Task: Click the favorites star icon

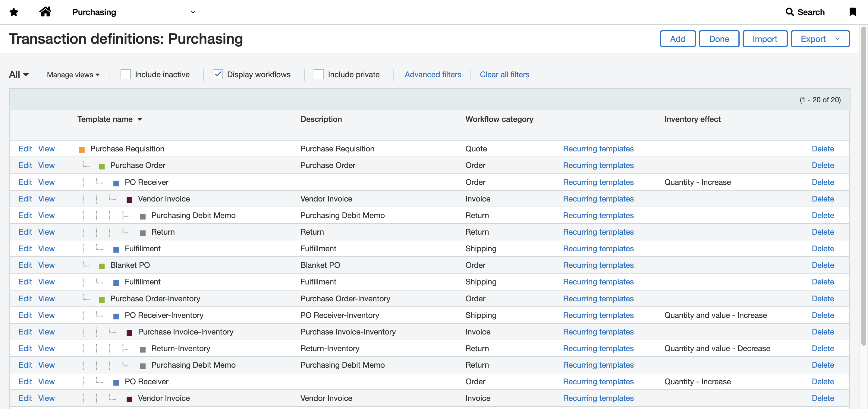Action: (14, 12)
